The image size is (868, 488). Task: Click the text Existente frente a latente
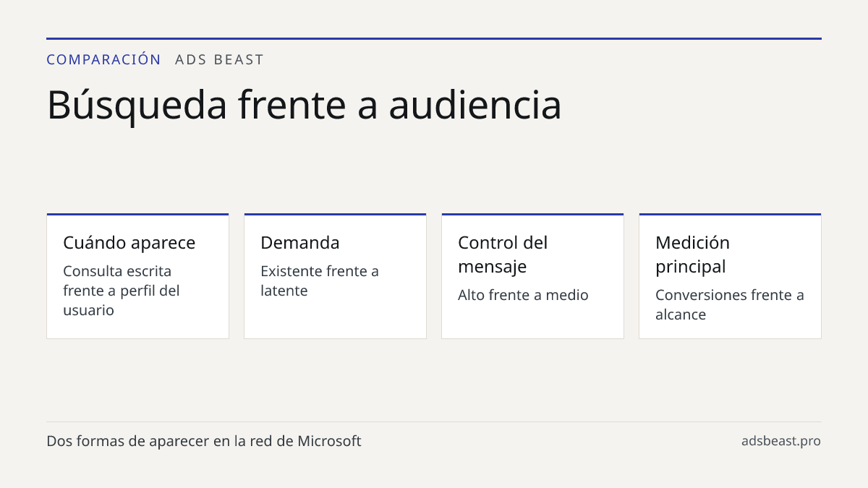click(320, 281)
